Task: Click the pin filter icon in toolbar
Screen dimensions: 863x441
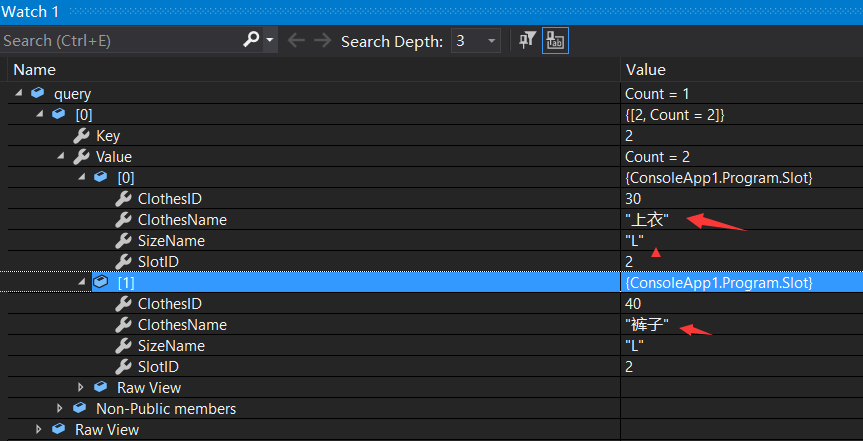Action: 527,41
